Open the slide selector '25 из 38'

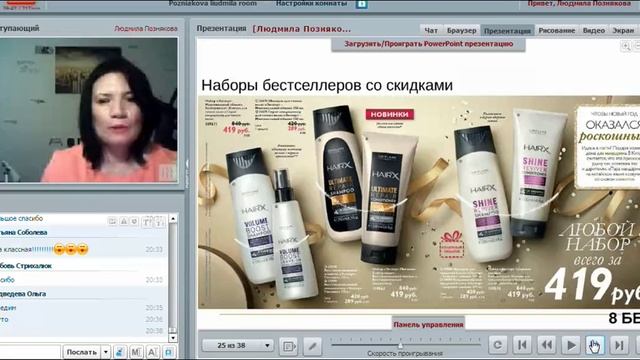coord(238,345)
